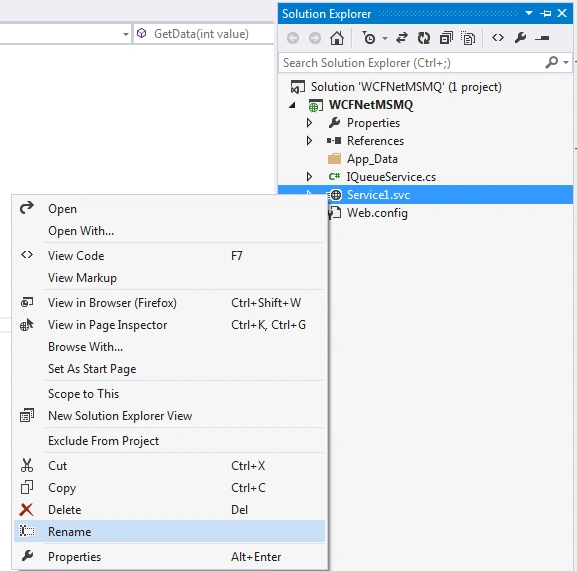Select the References tree item
This screenshot has width=577, height=571.
coord(375,141)
